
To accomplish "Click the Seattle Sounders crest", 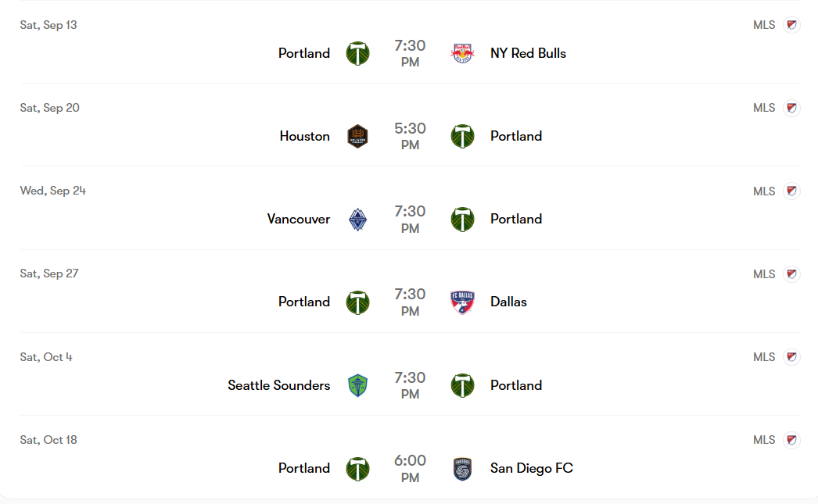I will coord(358,386).
